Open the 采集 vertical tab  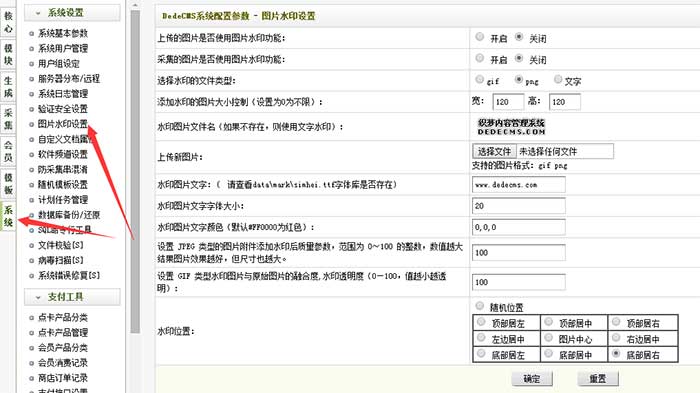coord(8,119)
